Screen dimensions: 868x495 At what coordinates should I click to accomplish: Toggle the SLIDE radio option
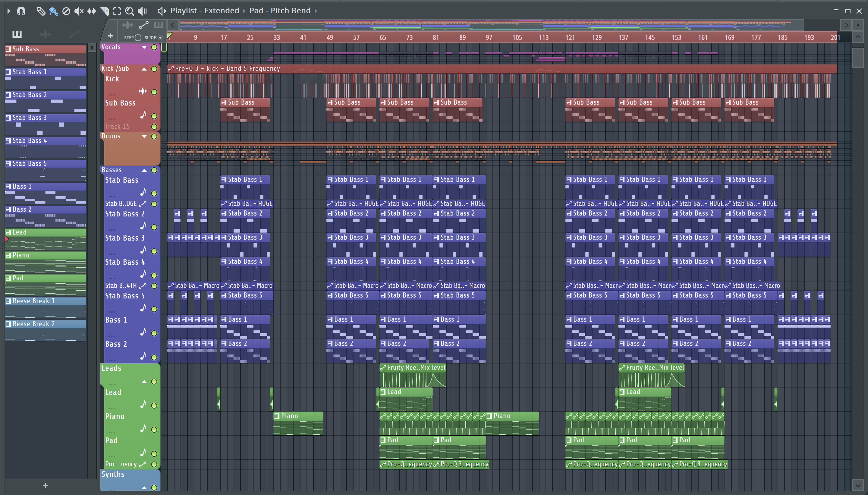160,38
